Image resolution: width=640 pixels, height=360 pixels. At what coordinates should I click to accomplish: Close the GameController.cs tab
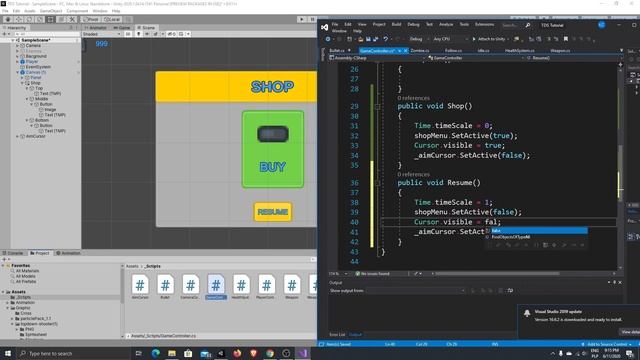click(405, 51)
